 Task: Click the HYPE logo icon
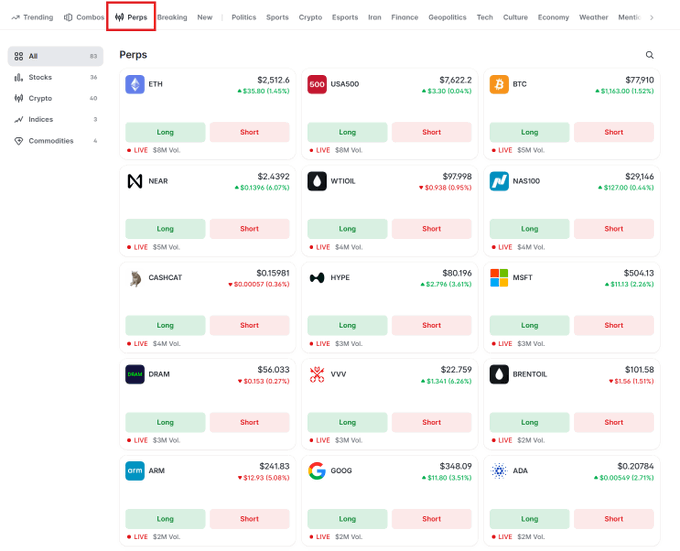(317, 278)
